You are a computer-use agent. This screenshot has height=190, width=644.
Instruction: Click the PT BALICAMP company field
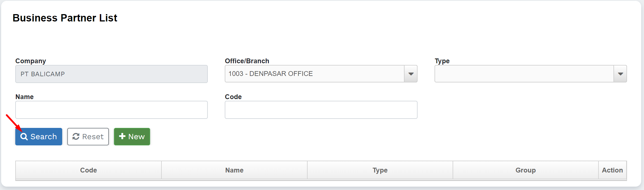(111, 74)
